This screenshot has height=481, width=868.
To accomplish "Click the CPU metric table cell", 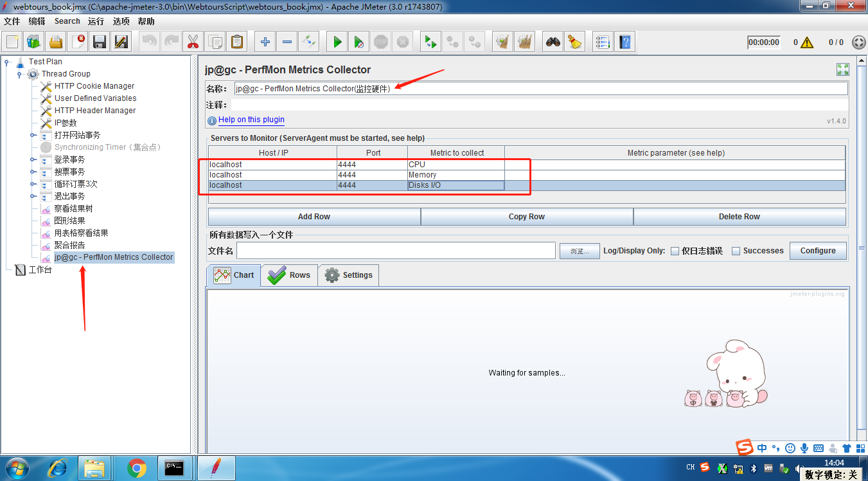I will pyautogui.click(x=456, y=165).
